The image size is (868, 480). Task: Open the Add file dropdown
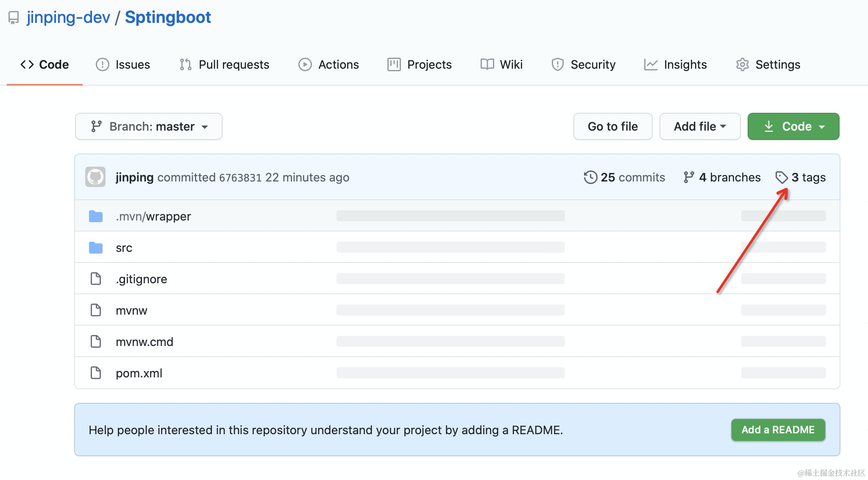pos(700,126)
